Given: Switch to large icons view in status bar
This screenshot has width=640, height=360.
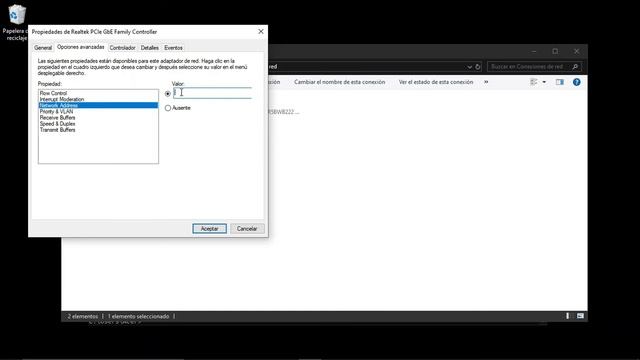Looking at the screenshot, I should [x=580, y=316].
